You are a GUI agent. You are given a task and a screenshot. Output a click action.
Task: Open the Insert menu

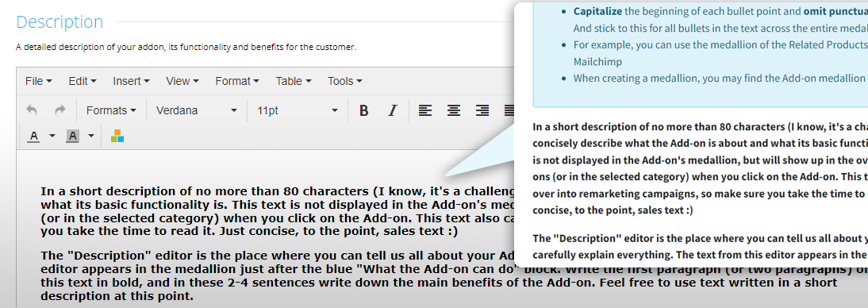pyautogui.click(x=131, y=81)
